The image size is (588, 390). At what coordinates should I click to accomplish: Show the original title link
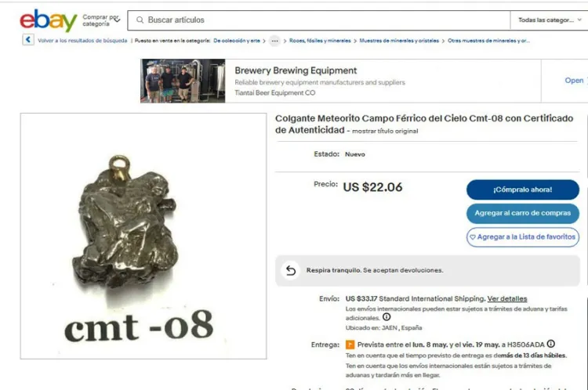point(385,131)
